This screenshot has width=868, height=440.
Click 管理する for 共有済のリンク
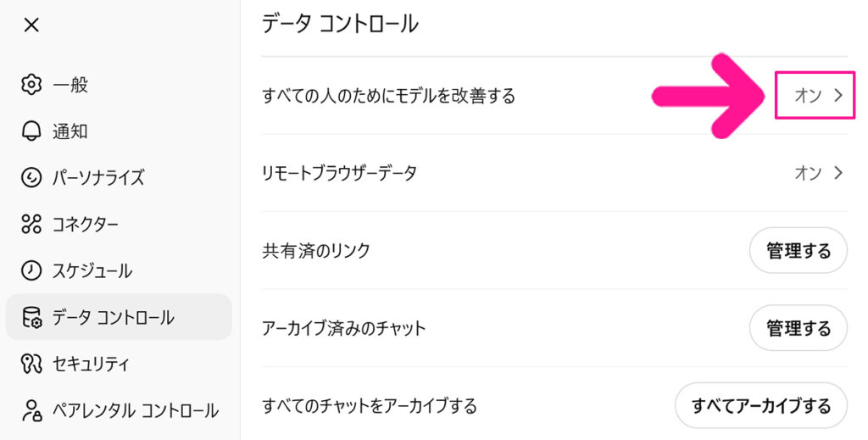(798, 251)
